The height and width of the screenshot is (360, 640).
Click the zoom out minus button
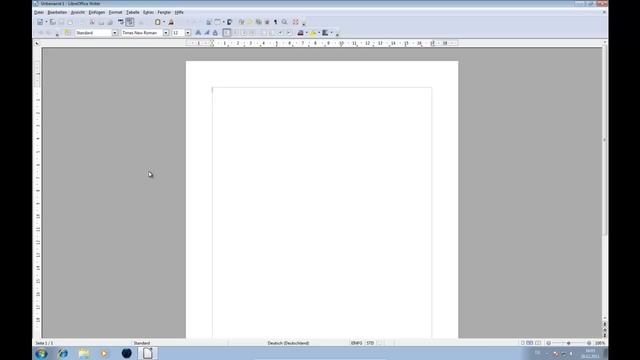point(549,343)
